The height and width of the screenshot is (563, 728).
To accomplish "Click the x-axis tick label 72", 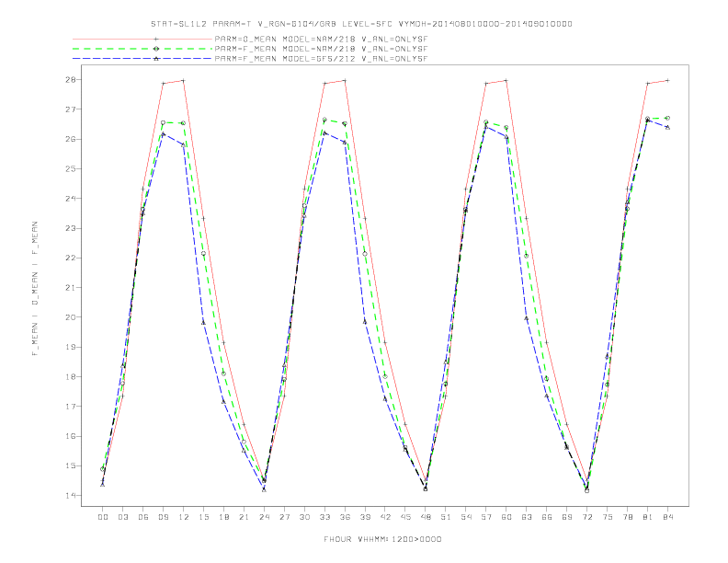I will point(587,517).
